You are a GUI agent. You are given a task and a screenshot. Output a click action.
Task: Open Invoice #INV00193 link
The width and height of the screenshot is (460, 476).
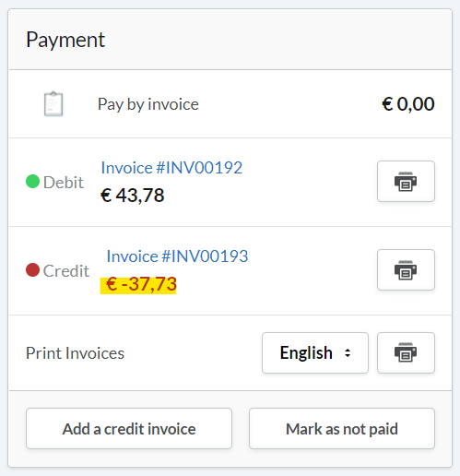point(177,256)
